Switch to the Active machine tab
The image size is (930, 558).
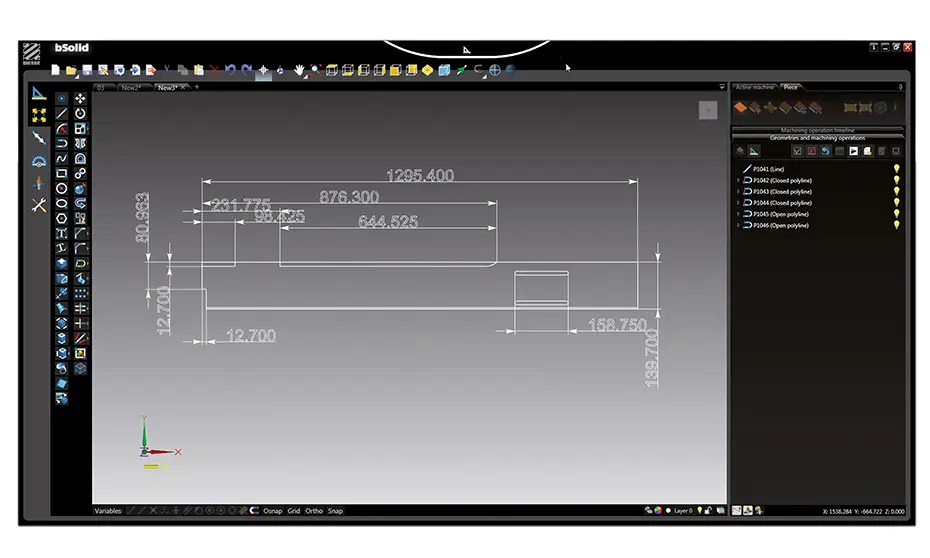(755, 87)
